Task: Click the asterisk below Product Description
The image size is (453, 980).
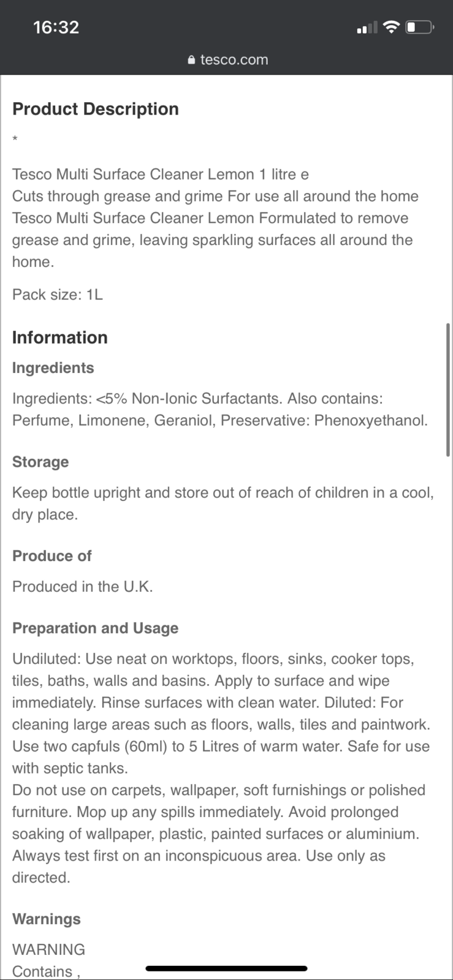Action: pos(15,139)
